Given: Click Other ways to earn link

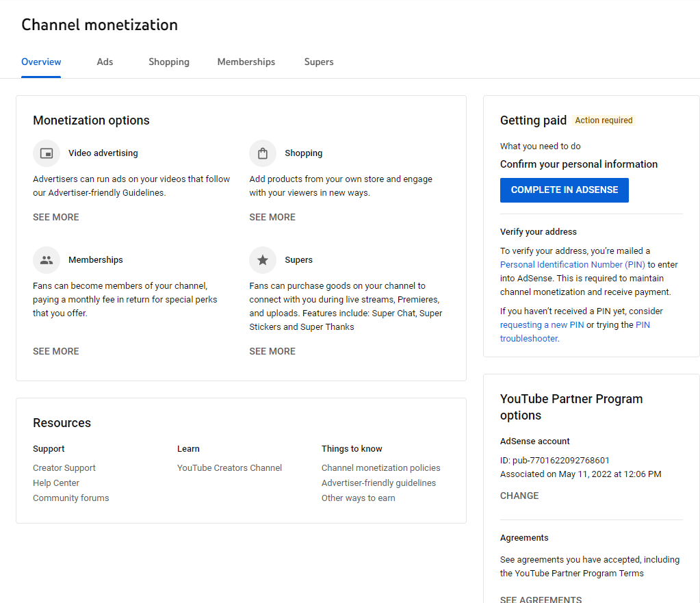Looking at the screenshot, I should pyautogui.click(x=358, y=498).
